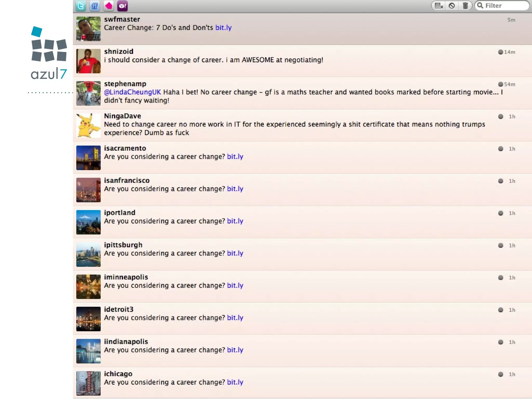Click the purple Yahoo service icon
This screenshot has width=532, height=399.
coord(122,6)
